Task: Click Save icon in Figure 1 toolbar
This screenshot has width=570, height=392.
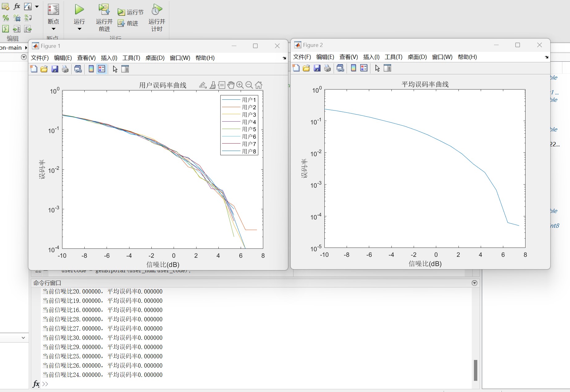Action: tap(55, 69)
